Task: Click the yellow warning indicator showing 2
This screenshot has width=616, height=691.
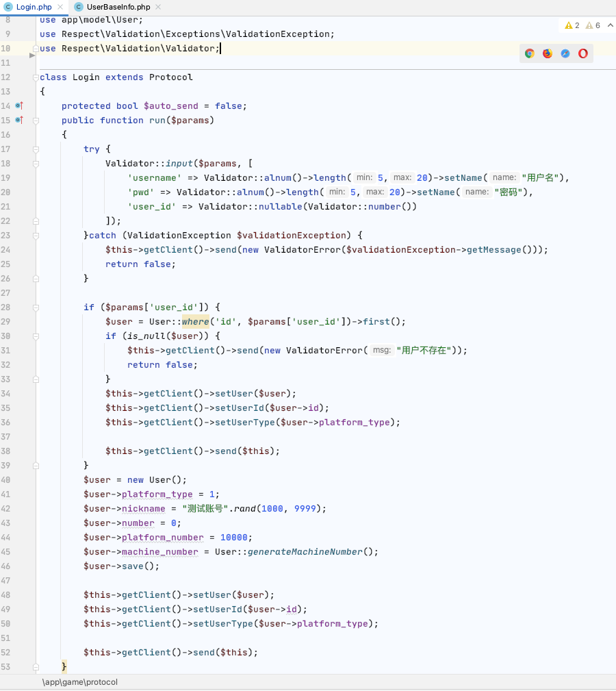Action: click(572, 25)
